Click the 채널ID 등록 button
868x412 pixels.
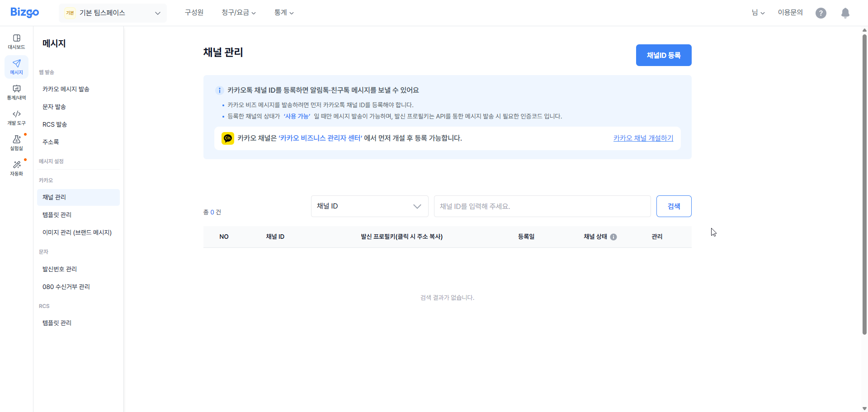[663, 55]
